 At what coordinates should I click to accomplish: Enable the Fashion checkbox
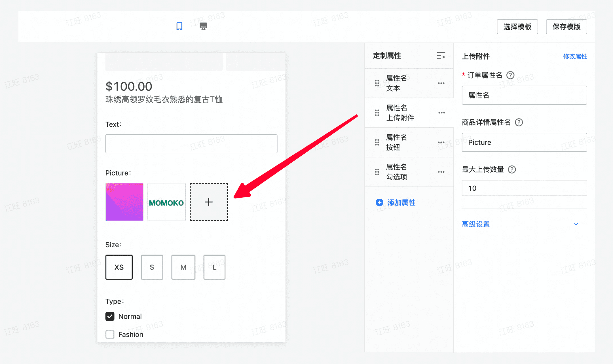tap(110, 334)
